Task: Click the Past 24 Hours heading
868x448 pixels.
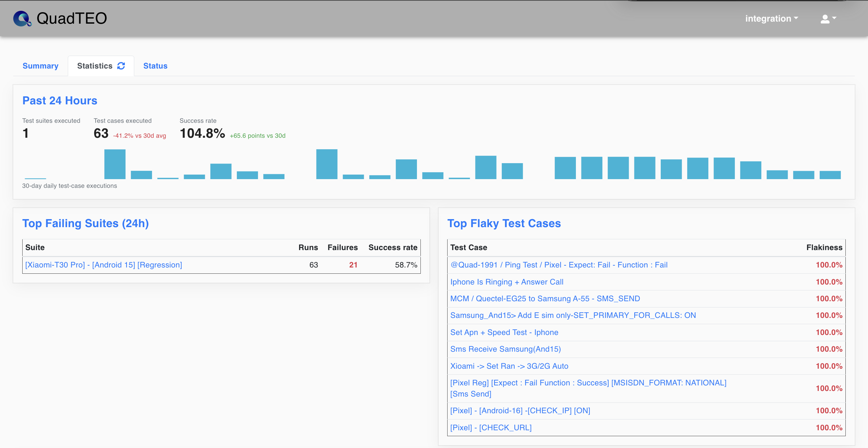Action: 60,101
